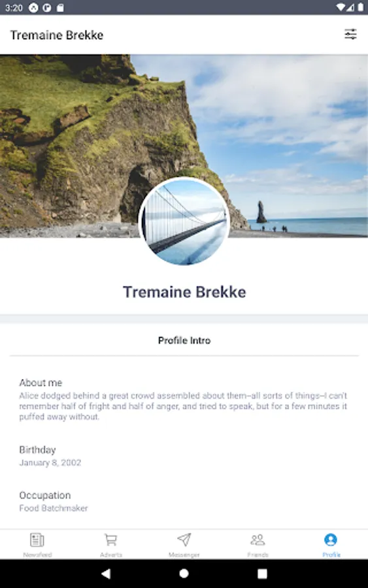This screenshot has width=368, height=588.
Task: Open the circular bridge profile picture
Action: click(184, 221)
